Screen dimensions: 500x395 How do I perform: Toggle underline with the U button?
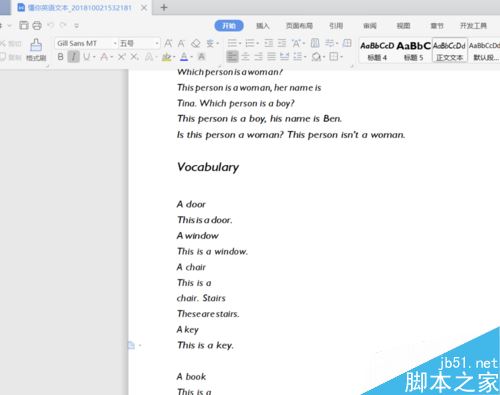(86, 57)
